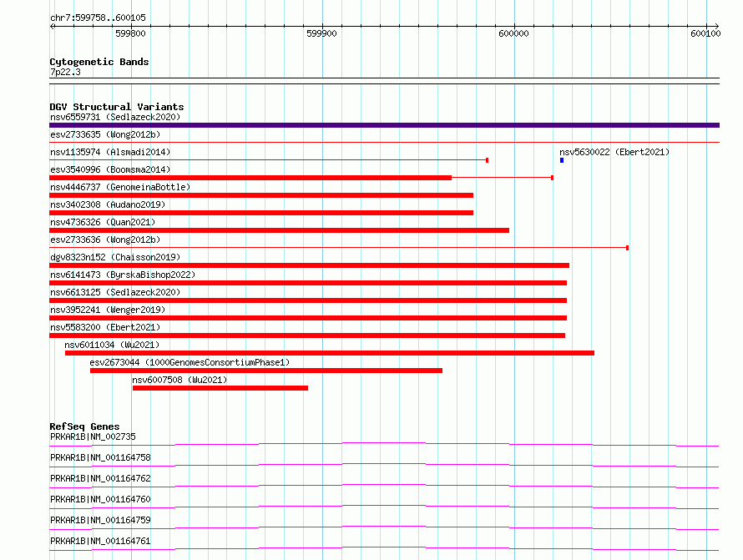This screenshot has width=743, height=560.
Task: Click the nsv3402308 (Audano2019) label
Action: [x=108, y=204]
